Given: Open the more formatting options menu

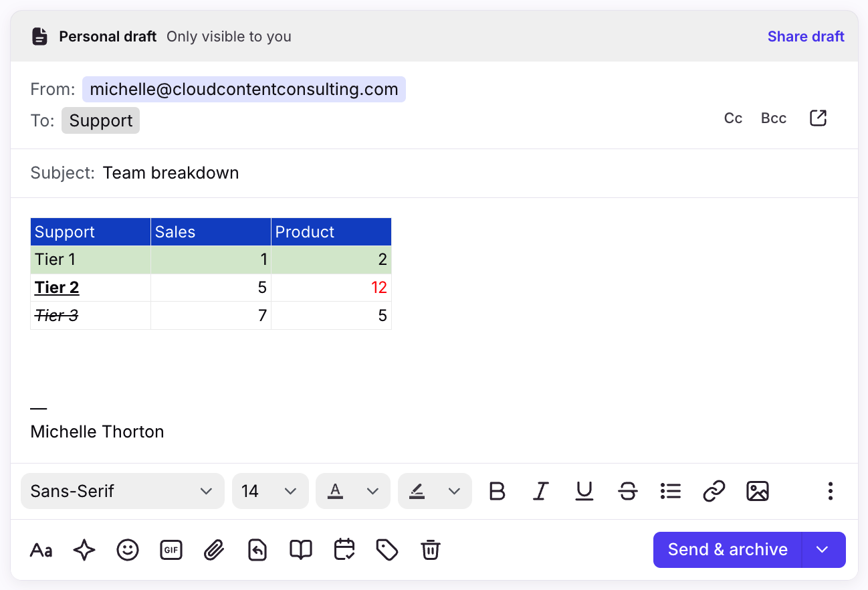Looking at the screenshot, I should point(830,491).
